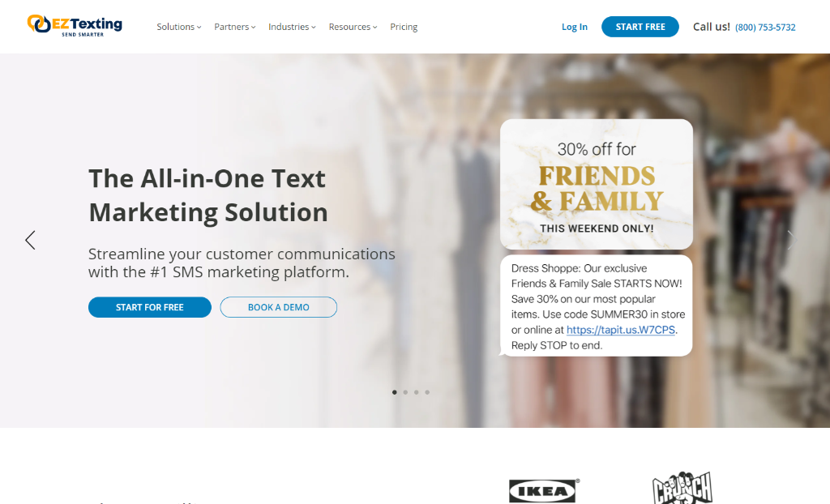
Task: Select the third carousel dot
Action: (417, 392)
